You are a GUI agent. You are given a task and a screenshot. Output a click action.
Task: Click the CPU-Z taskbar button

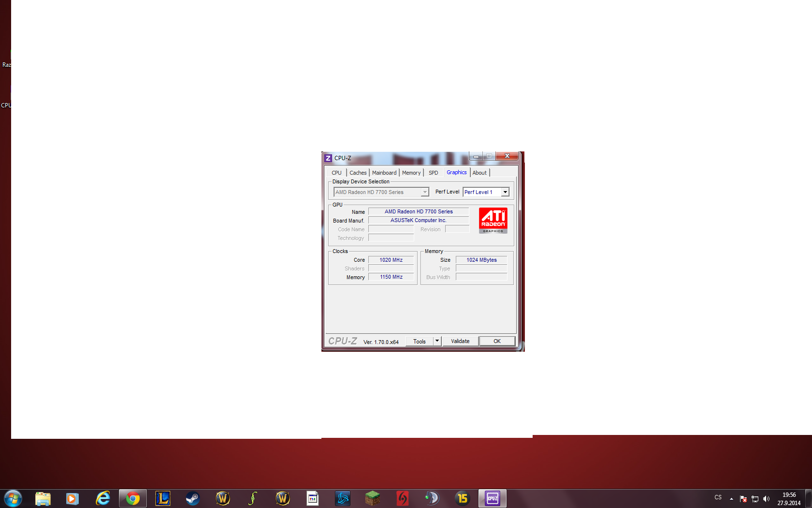(x=492, y=498)
